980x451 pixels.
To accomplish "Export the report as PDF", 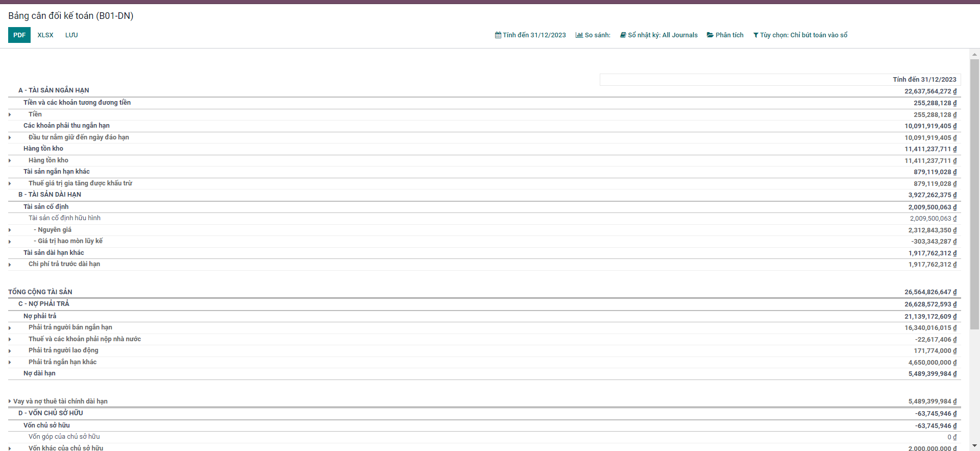I will 19,35.
